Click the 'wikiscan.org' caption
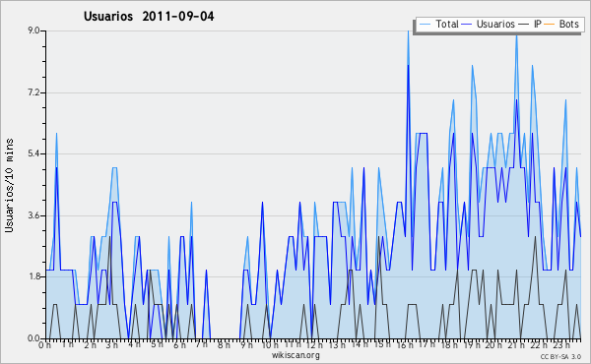Image resolution: width=591 pixels, height=364 pixels. tap(295, 355)
